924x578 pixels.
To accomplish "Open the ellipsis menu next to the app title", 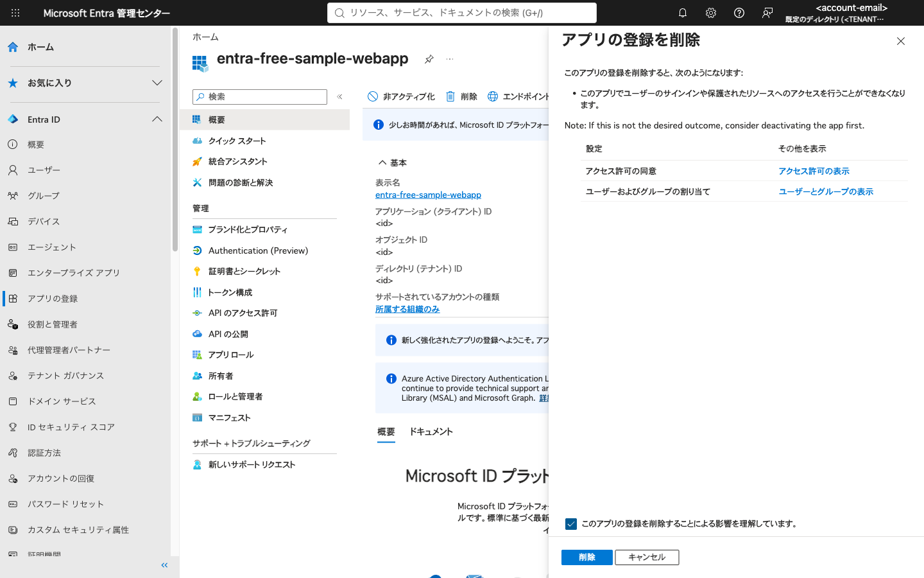I will [x=450, y=59].
